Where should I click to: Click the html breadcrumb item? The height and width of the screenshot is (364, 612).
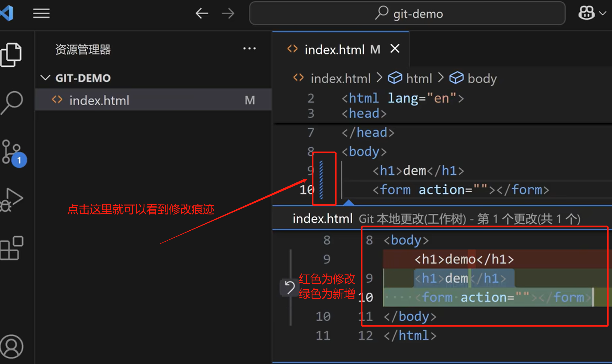419,79
